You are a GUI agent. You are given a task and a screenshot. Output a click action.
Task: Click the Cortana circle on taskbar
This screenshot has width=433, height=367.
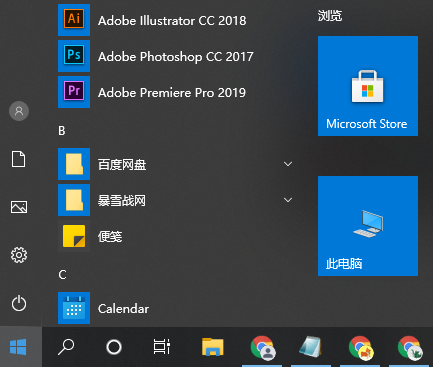[x=114, y=347]
